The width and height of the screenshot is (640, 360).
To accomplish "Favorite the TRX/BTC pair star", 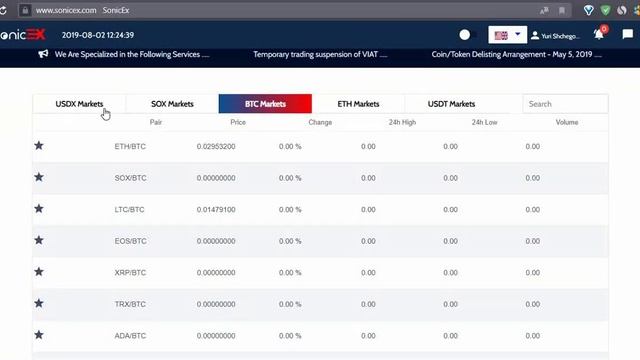I will pyautogui.click(x=39, y=303).
